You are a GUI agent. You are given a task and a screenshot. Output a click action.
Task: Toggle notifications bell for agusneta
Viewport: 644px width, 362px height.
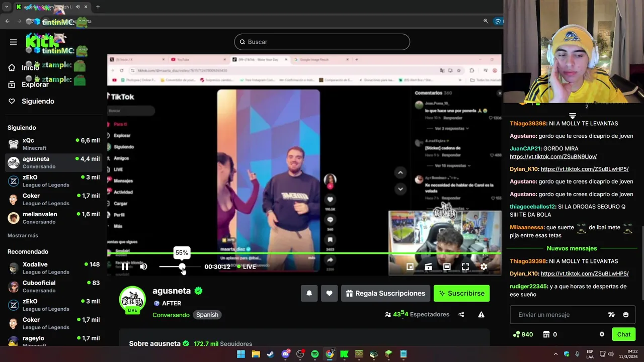click(x=309, y=293)
